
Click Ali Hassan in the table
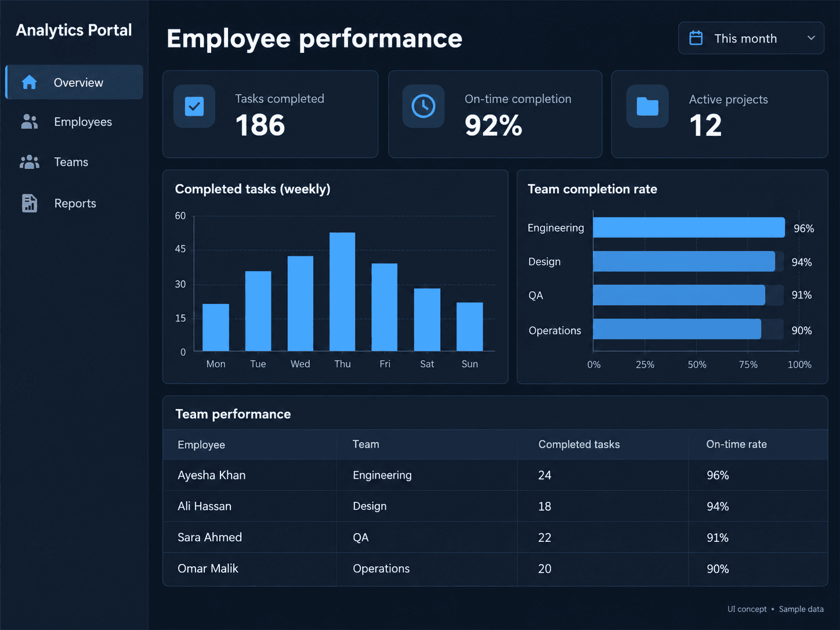click(x=204, y=506)
